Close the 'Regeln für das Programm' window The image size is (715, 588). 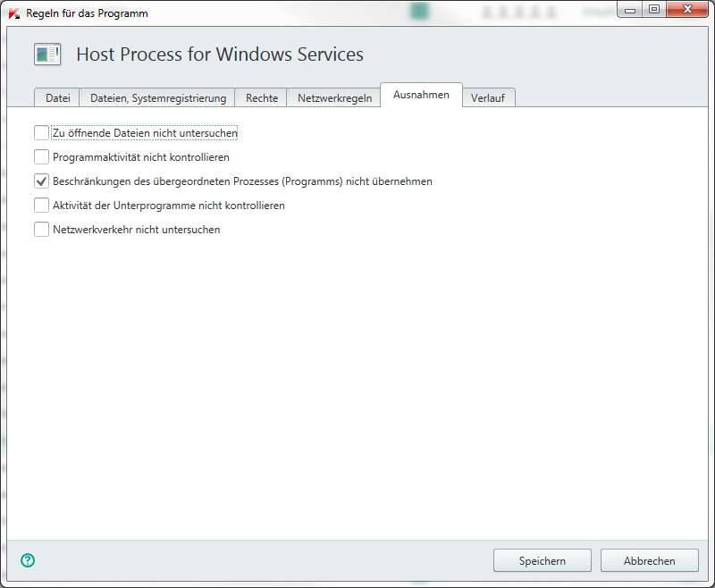click(x=687, y=9)
